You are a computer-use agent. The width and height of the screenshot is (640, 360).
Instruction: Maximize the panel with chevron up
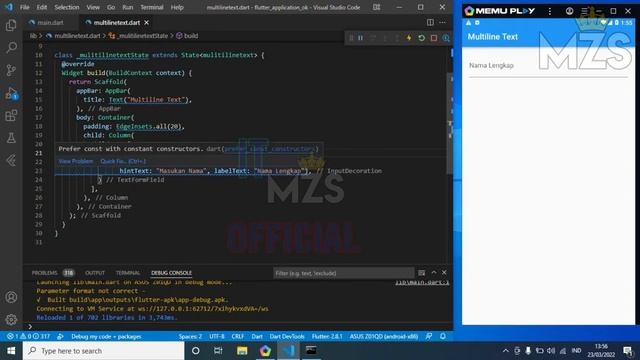click(x=434, y=273)
